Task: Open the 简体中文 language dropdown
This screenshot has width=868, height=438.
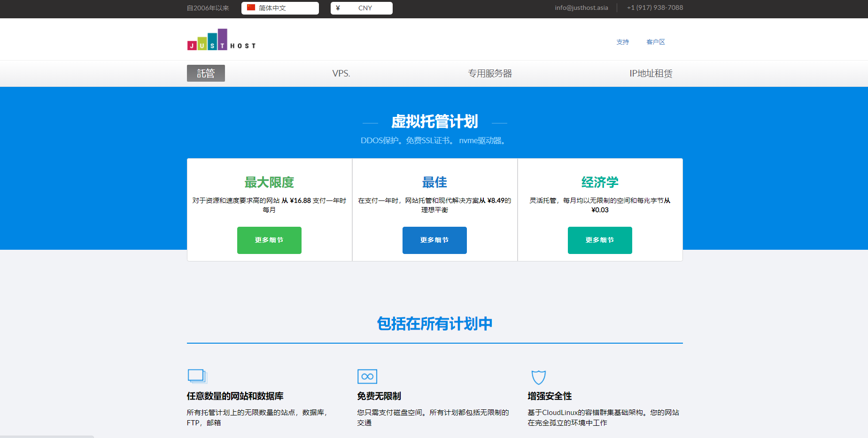Action: [280, 8]
